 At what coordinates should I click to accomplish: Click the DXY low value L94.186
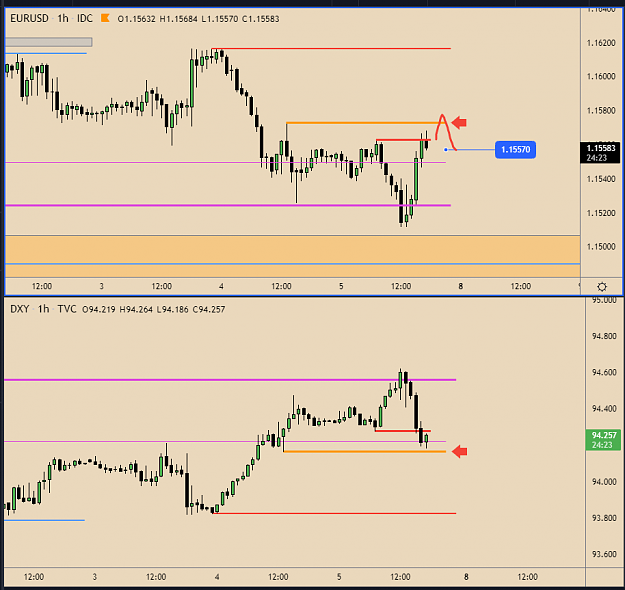click(x=173, y=309)
